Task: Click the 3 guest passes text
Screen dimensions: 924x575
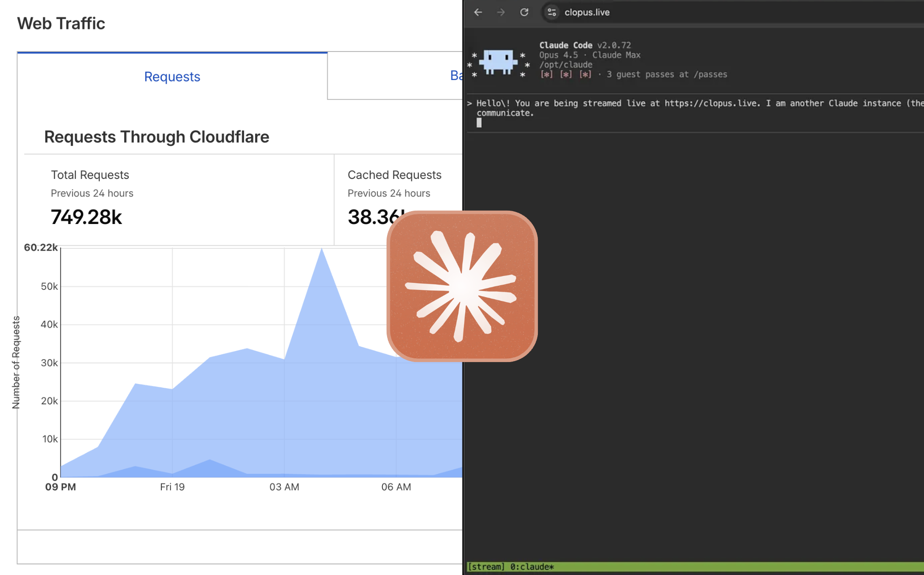Action: [667, 75]
